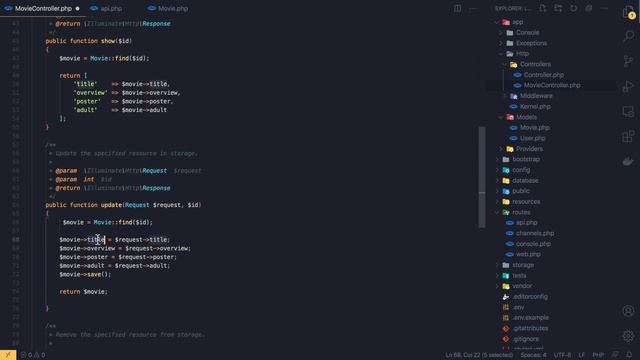Close the unsaved MovieController.php tab via its dot
The image size is (640, 360).
click(x=78, y=8)
